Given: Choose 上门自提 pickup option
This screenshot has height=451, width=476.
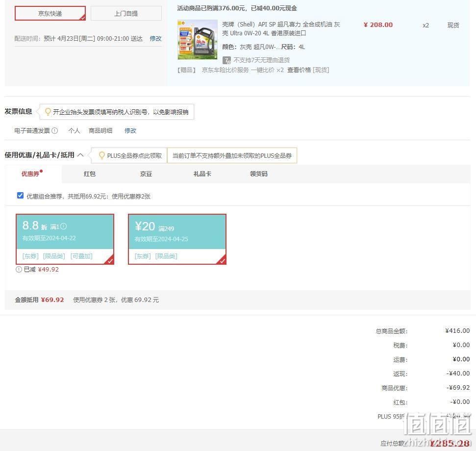Looking at the screenshot, I should [126, 13].
